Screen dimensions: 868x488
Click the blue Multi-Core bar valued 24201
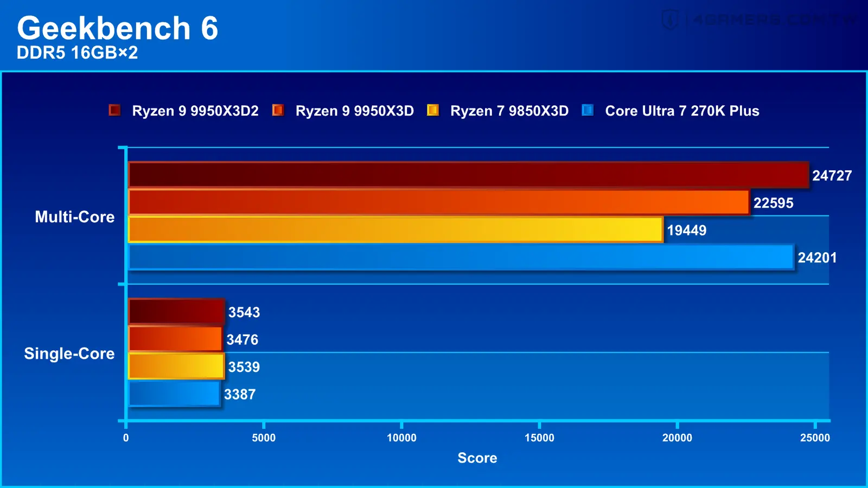click(461, 257)
